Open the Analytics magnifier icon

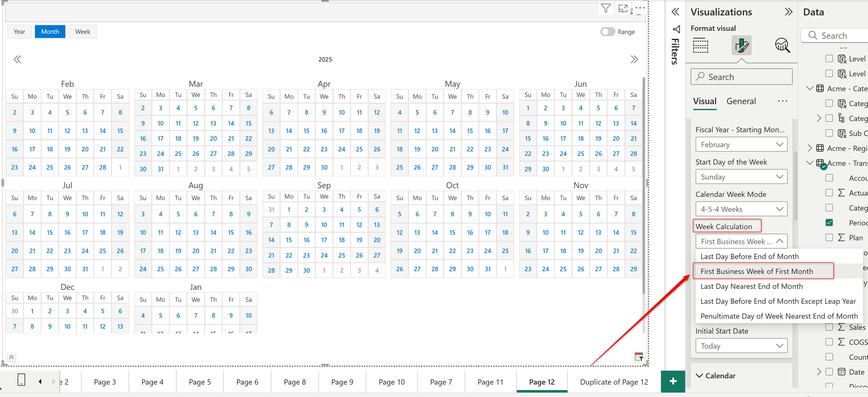[782, 45]
